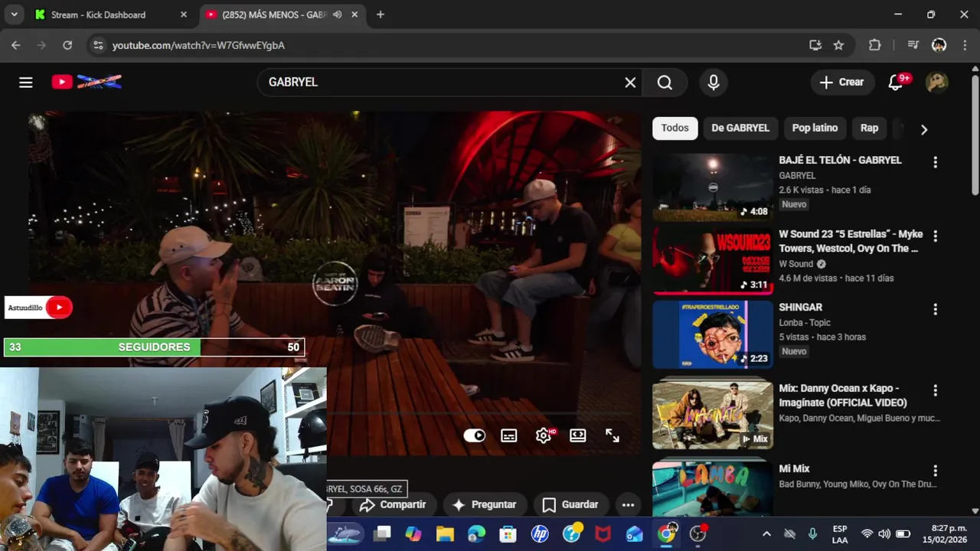Open Chrome media controls icon
Screen dimensions: 980x551
pyautogui.click(x=913, y=45)
